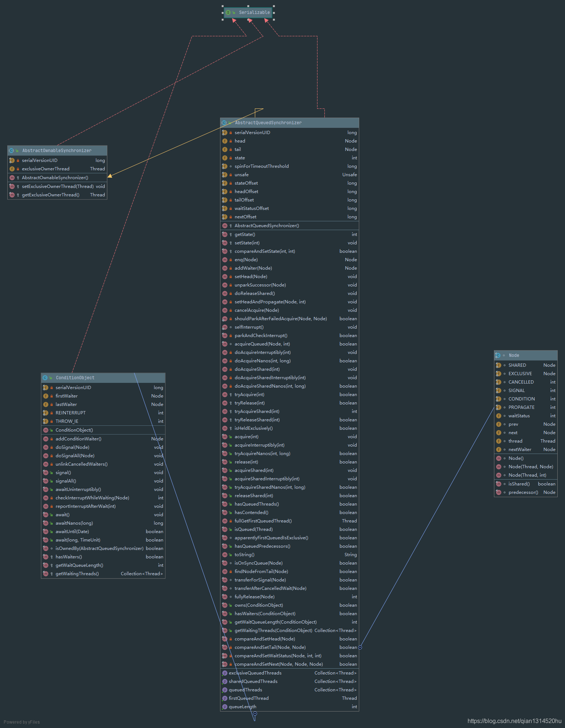Screen dimensions: 565x728
Task: Click method icon beside Node(Thread, Node)
Action: (498, 467)
